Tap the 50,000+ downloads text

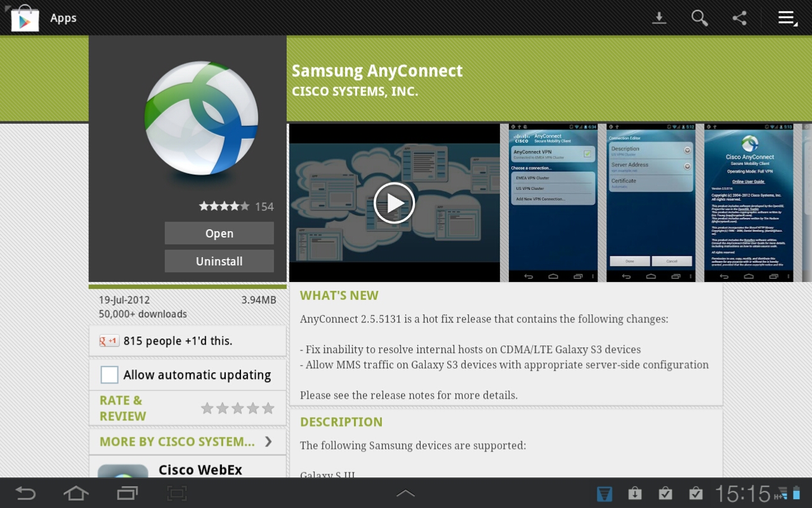point(143,314)
